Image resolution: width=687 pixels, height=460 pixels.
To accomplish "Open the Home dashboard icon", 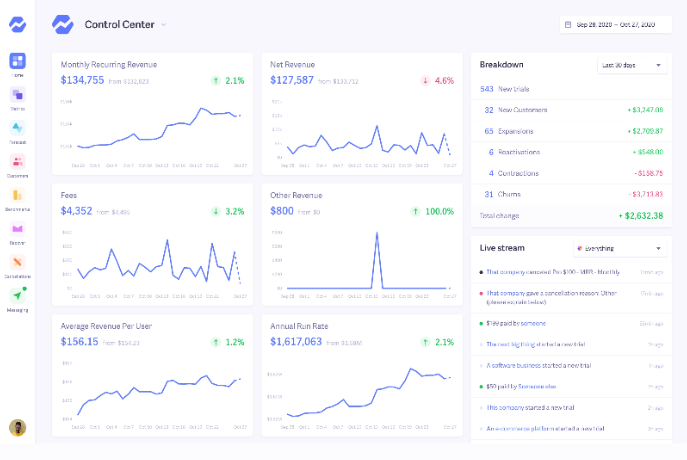I will tap(18, 61).
